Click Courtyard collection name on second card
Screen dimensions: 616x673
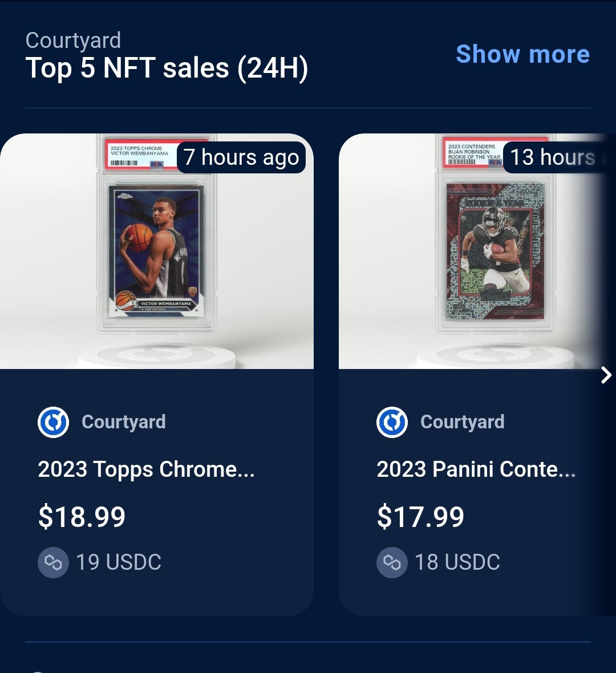[x=463, y=422]
